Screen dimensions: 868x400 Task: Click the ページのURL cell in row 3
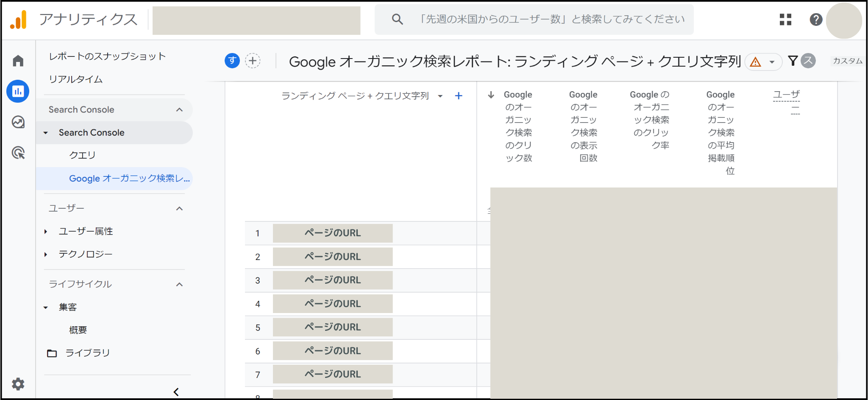coord(333,280)
